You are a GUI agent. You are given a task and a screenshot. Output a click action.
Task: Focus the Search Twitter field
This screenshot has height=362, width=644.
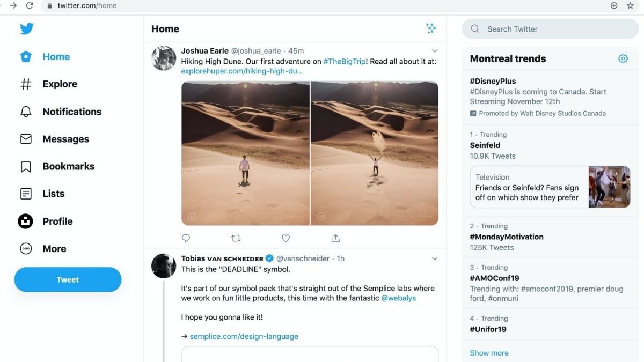click(553, 29)
